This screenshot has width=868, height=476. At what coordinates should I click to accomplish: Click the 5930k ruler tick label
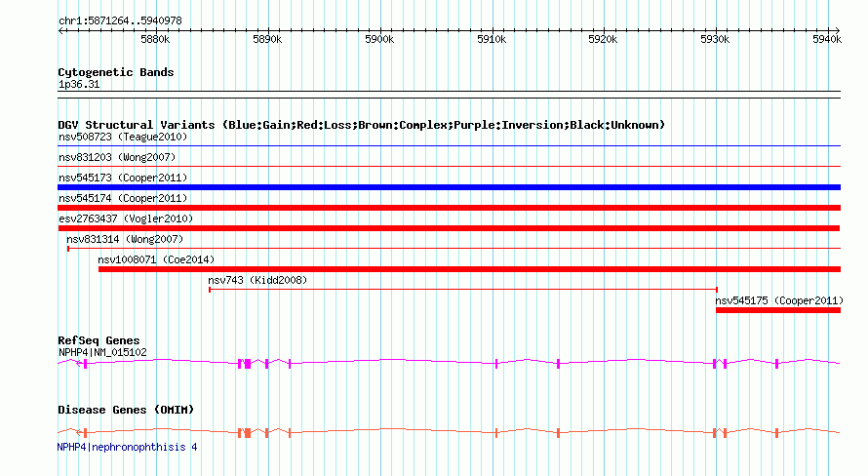click(715, 39)
